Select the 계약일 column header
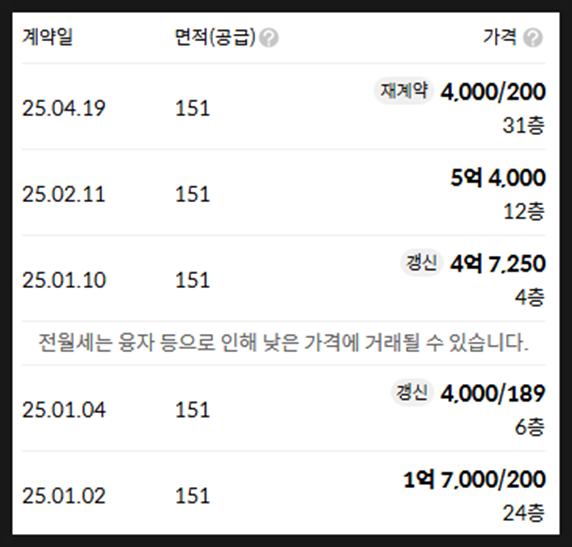This screenshot has height=547, width=572. [x=47, y=37]
